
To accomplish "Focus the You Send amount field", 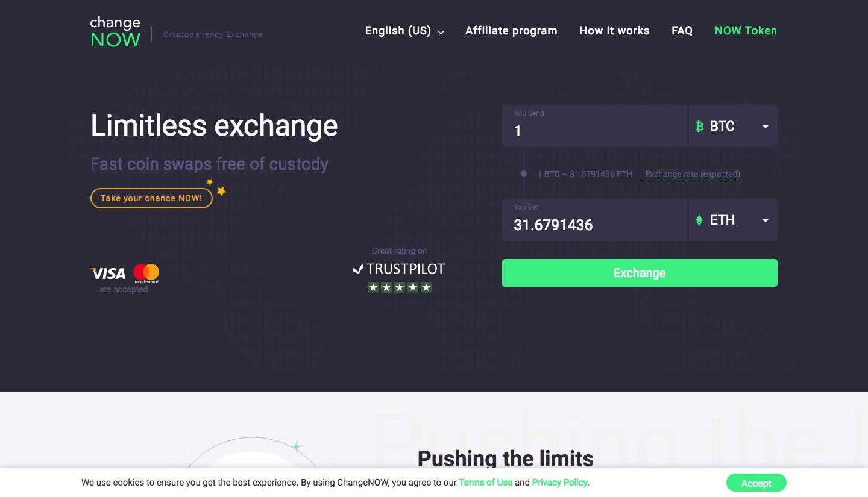I will point(594,126).
